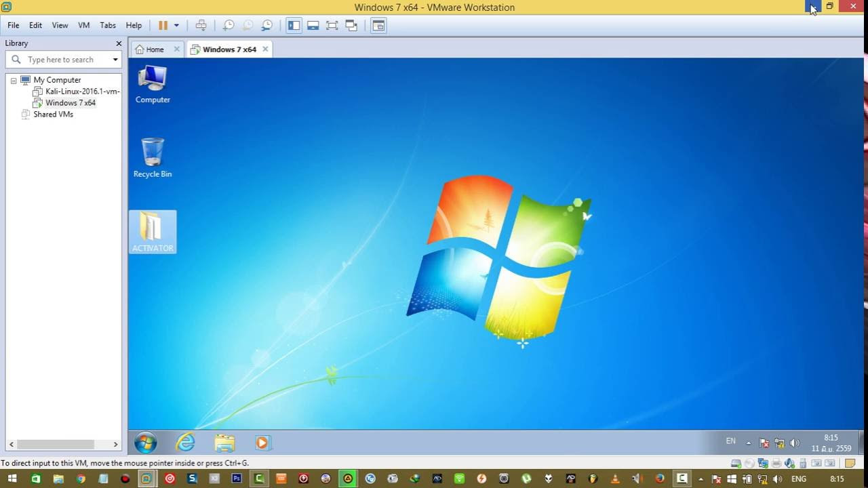Open the snapshot manager toolbar icon
The width and height of the screenshot is (868, 488).
[x=267, y=25]
